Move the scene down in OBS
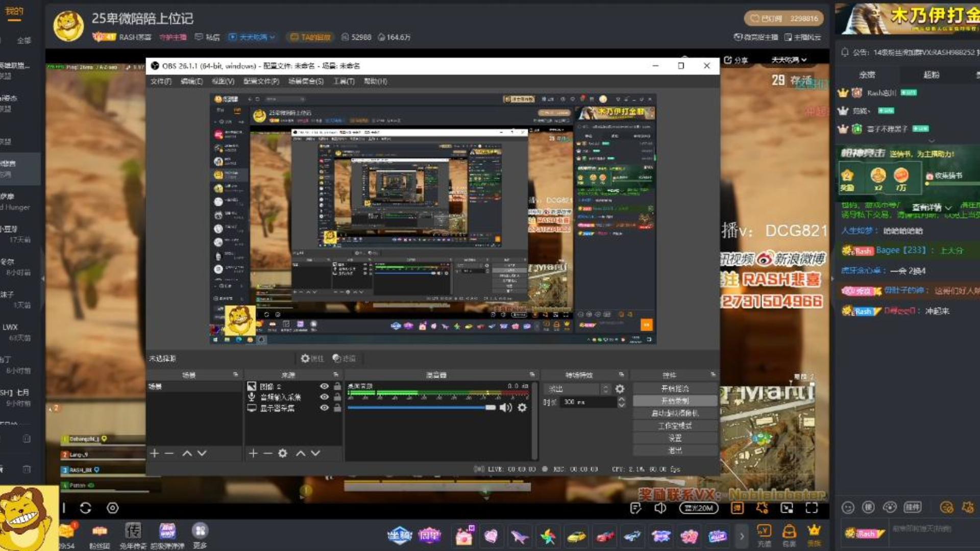The image size is (980, 551). click(x=202, y=453)
